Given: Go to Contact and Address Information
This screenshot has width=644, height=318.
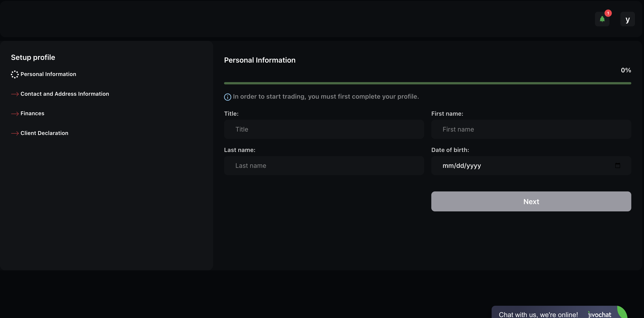Looking at the screenshot, I should 64,93.
